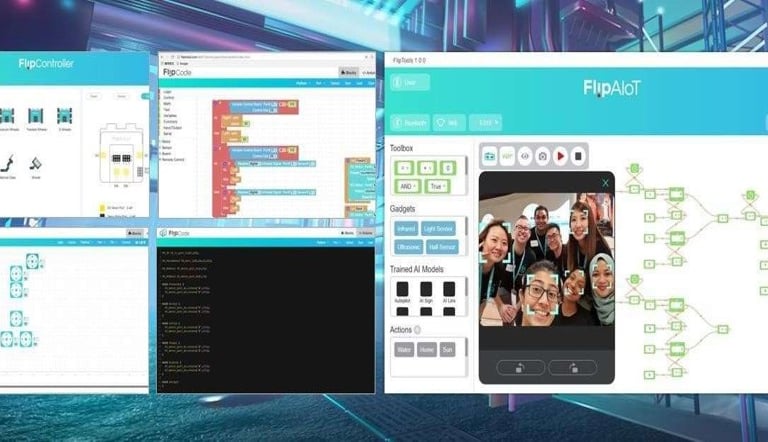Click the Wake action block
Viewport: 768px width, 442px height.
(404, 349)
